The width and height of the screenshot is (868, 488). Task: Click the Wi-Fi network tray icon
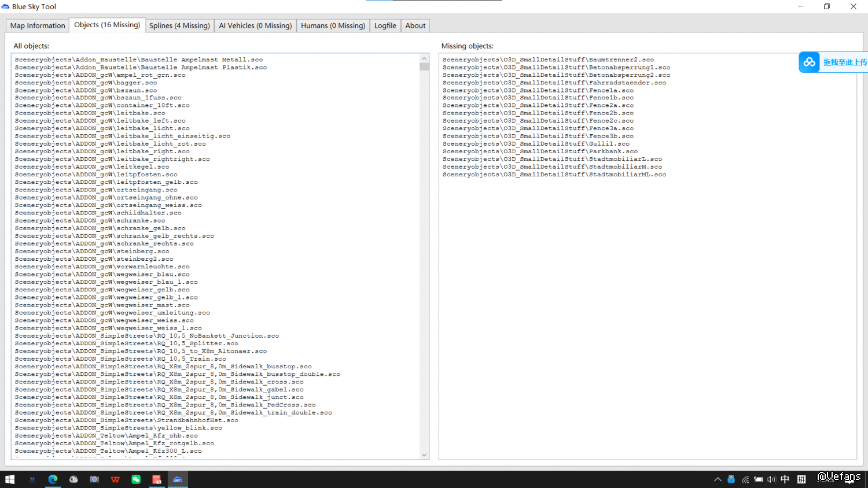pos(745,479)
